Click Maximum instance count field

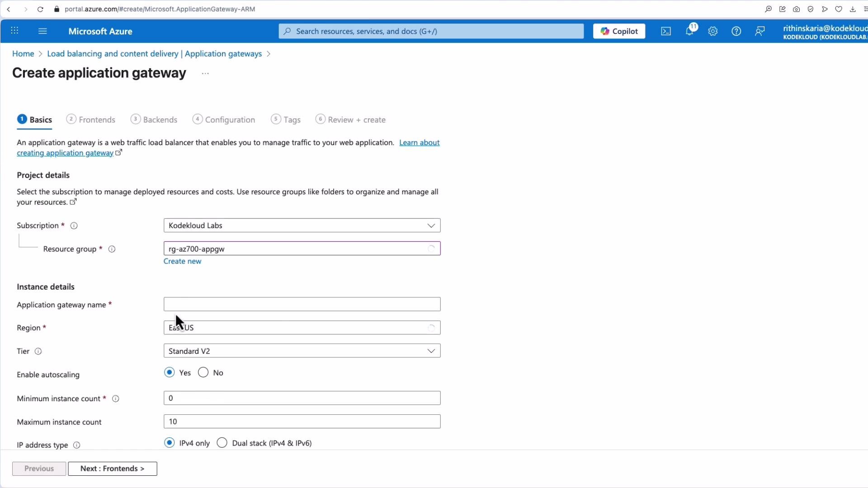(302, 422)
